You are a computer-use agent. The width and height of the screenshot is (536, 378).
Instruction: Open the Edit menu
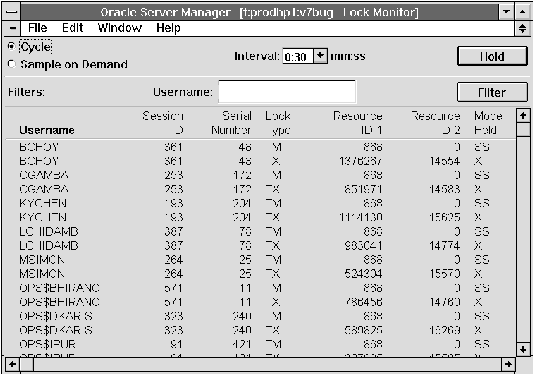pyautogui.click(x=72, y=28)
